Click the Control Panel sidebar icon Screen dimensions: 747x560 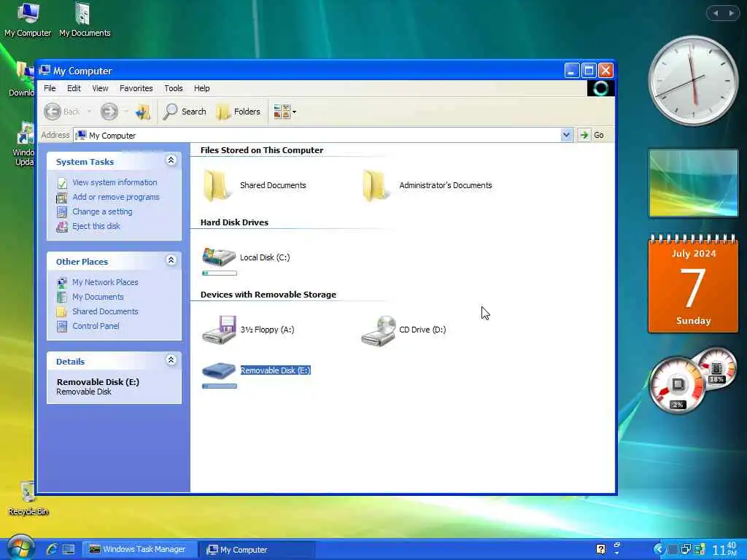(x=62, y=326)
